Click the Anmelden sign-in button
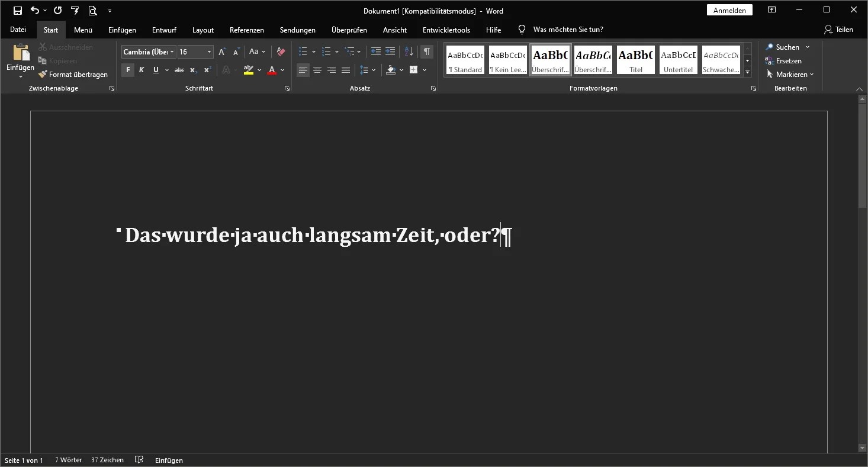The image size is (868, 467). [729, 9]
